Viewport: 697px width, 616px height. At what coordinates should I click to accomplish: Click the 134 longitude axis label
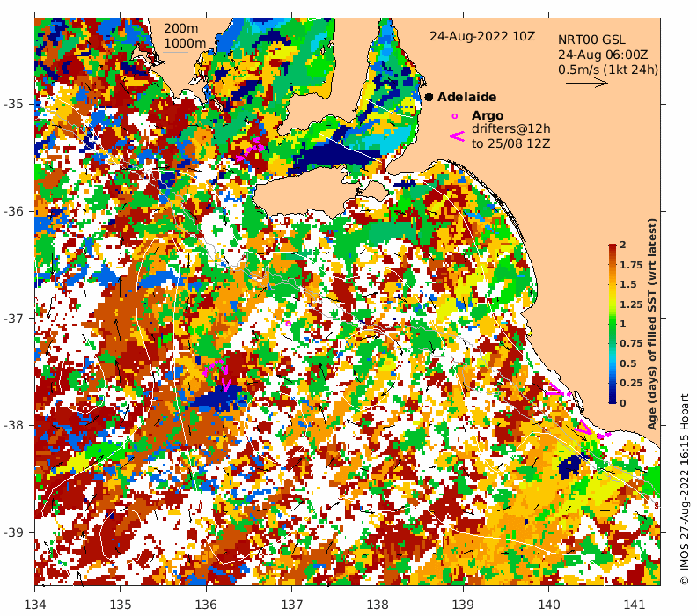pos(35,605)
